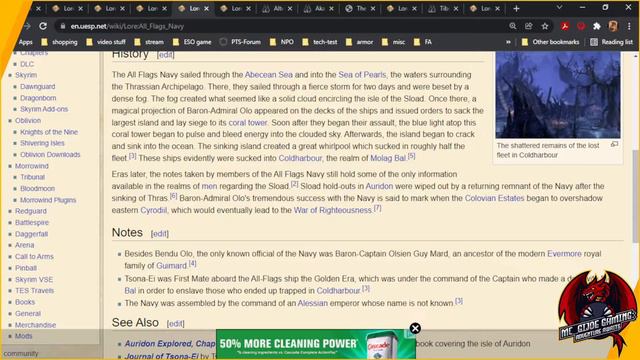The width and height of the screenshot is (640, 360).
Task: Open the TES Travels sidebar link
Action: tap(34, 291)
